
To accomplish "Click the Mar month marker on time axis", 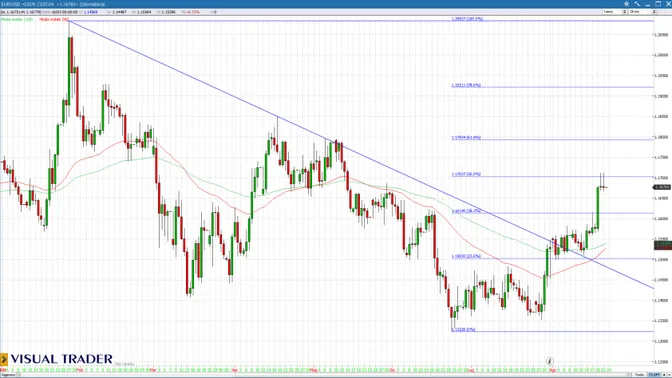I will (x=153, y=369).
